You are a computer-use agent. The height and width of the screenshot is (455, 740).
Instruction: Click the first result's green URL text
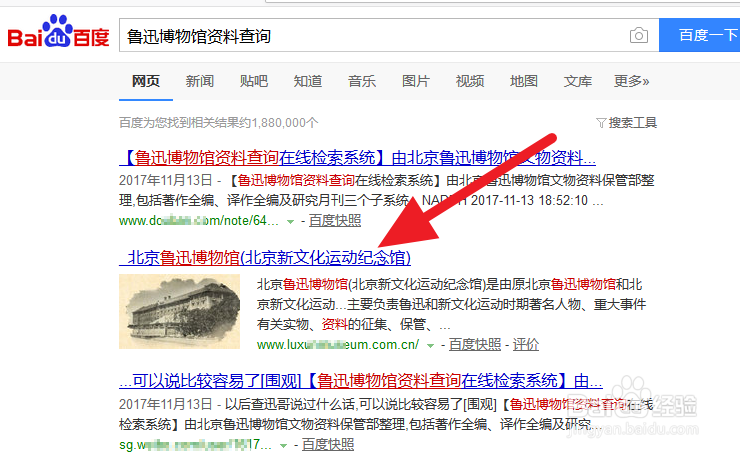click(199, 220)
